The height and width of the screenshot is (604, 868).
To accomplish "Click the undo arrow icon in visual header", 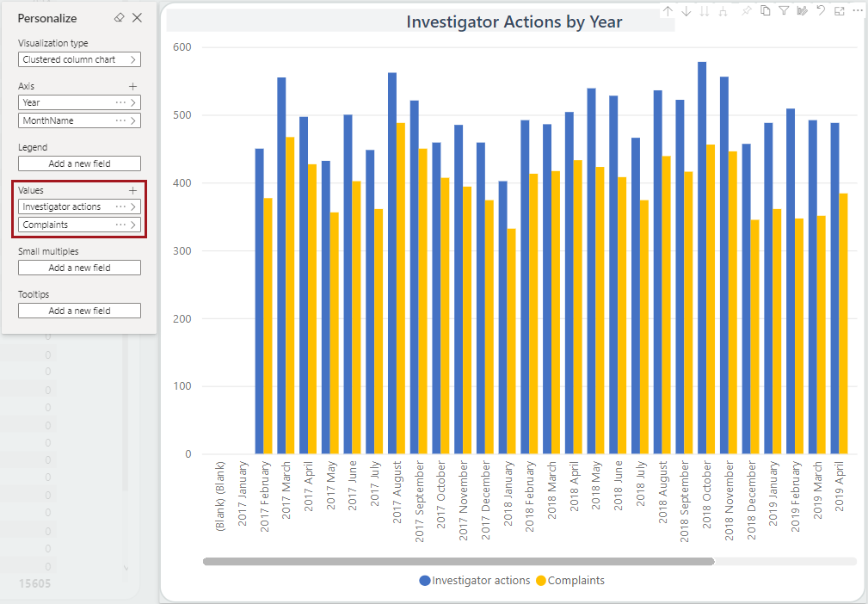I will coord(822,11).
